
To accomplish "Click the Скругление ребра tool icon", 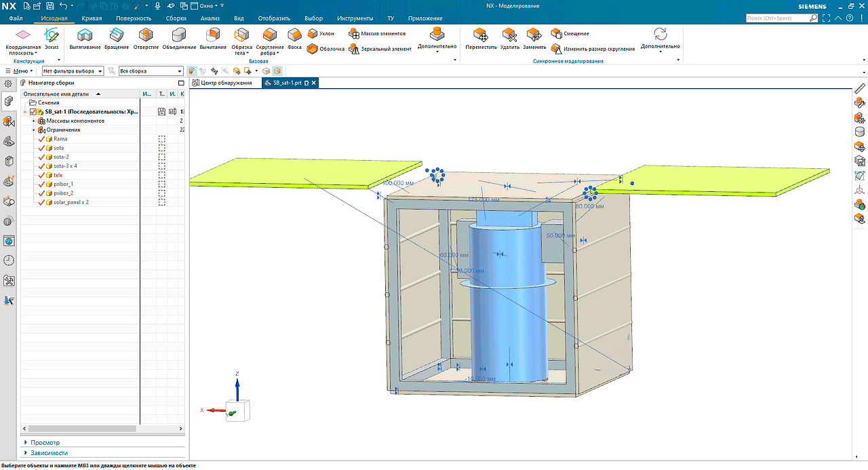I will (x=270, y=34).
